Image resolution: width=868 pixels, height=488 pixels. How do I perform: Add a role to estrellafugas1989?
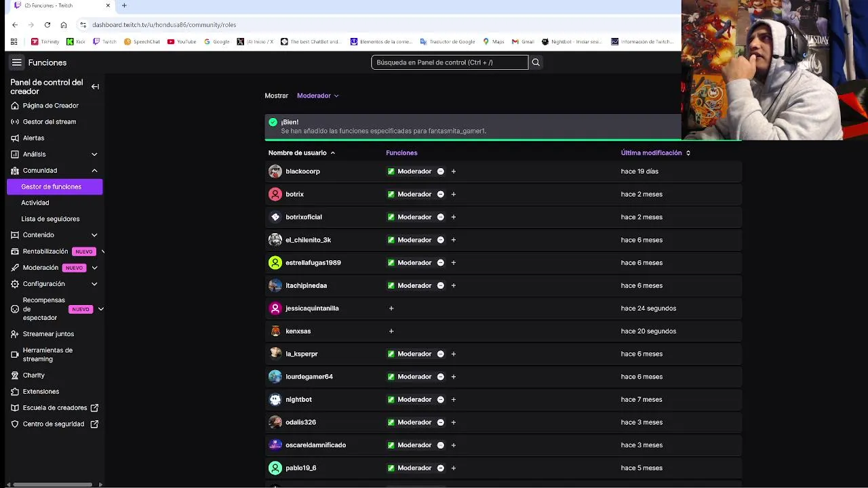[x=454, y=263]
